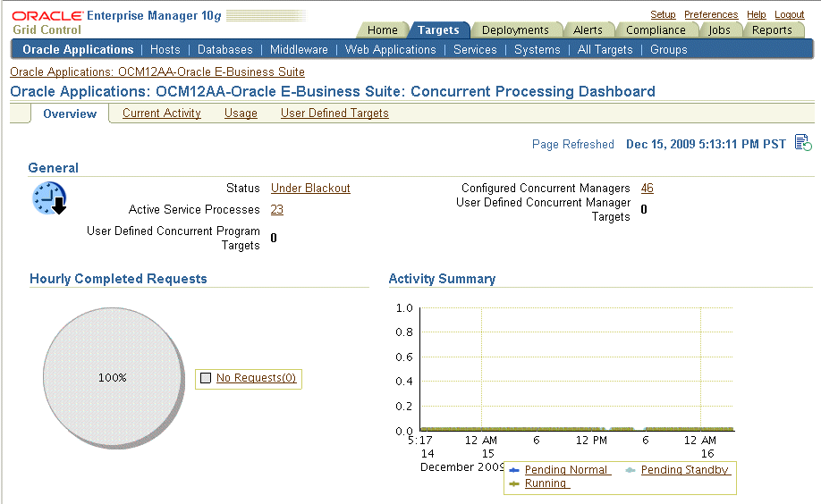Go to All Targets subtab
Image resolution: width=821 pixels, height=504 pixels.
(605, 50)
